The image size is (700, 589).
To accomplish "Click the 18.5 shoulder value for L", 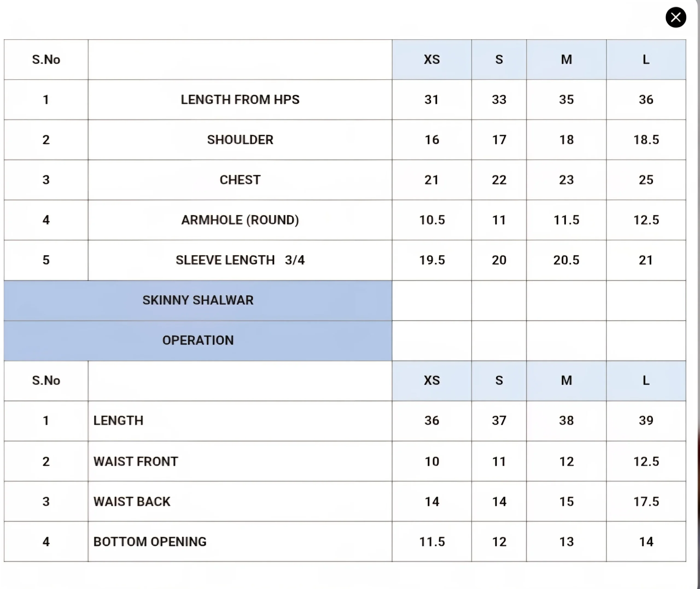I will click(646, 139).
